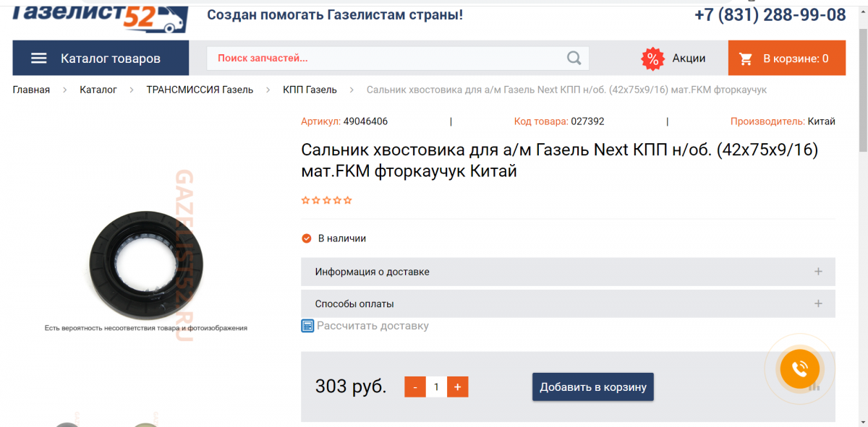Rate product using the star icons
This screenshot has width=868, height=427.
pos(327,200)
